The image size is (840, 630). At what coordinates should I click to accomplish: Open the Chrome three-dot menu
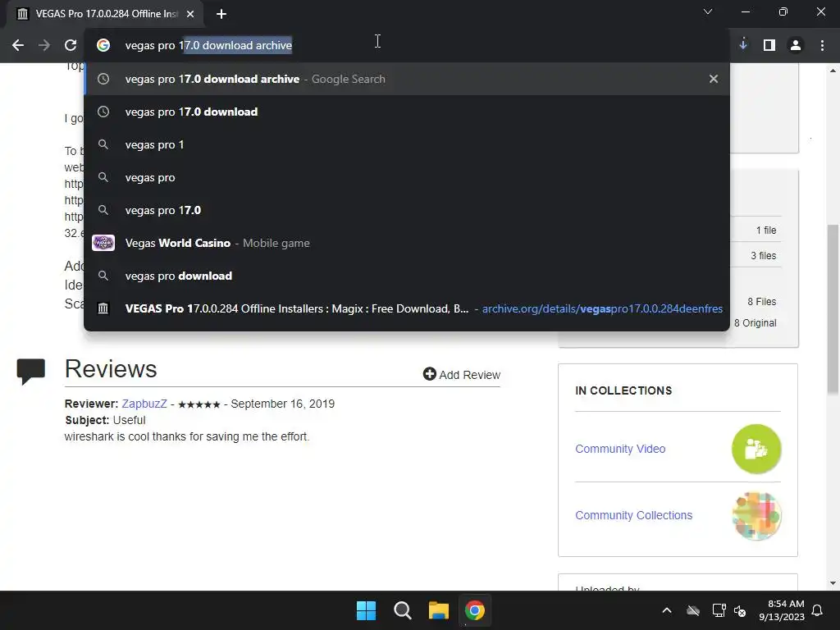click(x=822, y=46)
